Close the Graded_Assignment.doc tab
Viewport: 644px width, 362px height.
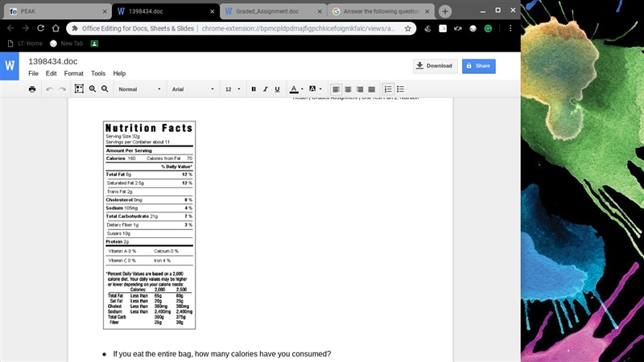tap(320, 11)
